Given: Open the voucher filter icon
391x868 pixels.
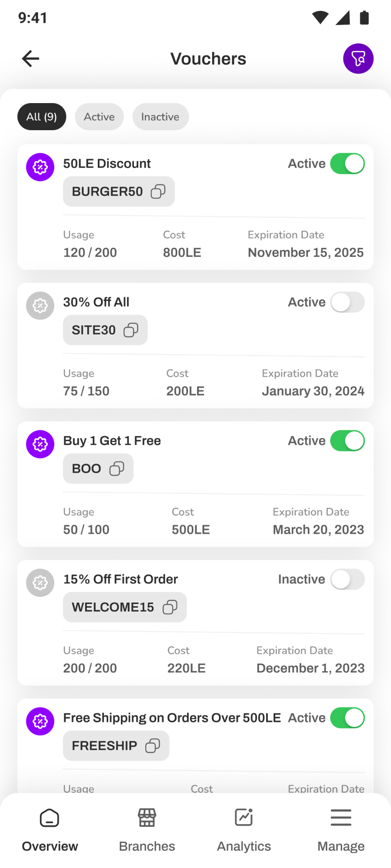Looking at the screenshot, I should (x=358, y=59).
